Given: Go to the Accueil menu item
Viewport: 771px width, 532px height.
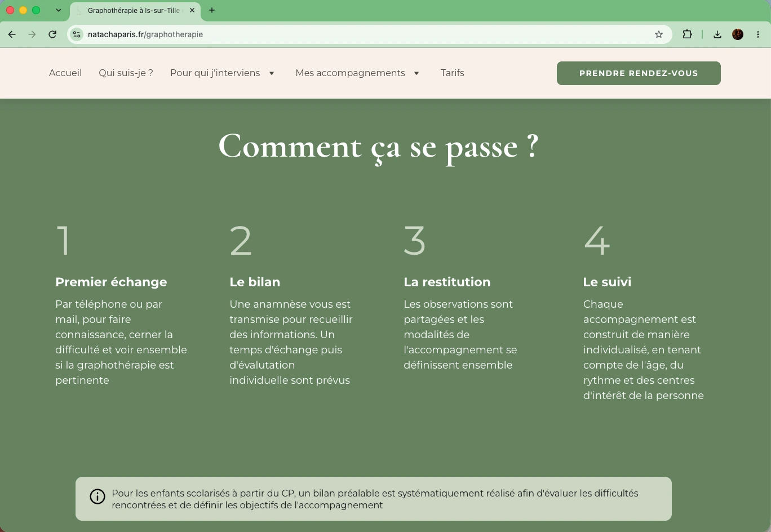Looking at the screenshot, I should (65, 73).
